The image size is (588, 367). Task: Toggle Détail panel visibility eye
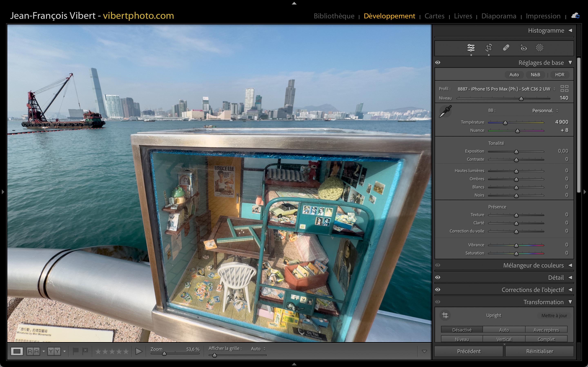[x=438, y=277]
